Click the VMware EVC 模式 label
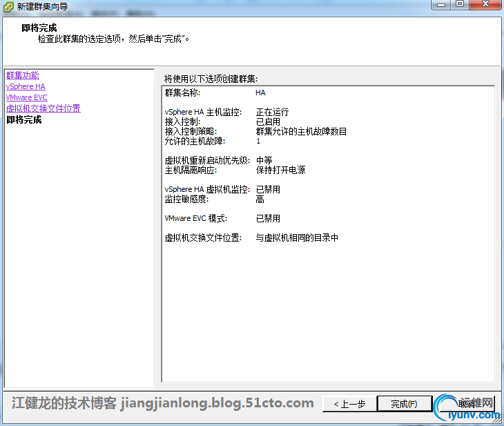Image resolution: width=504 pixels, height=426 pixels. coord(196,218)
